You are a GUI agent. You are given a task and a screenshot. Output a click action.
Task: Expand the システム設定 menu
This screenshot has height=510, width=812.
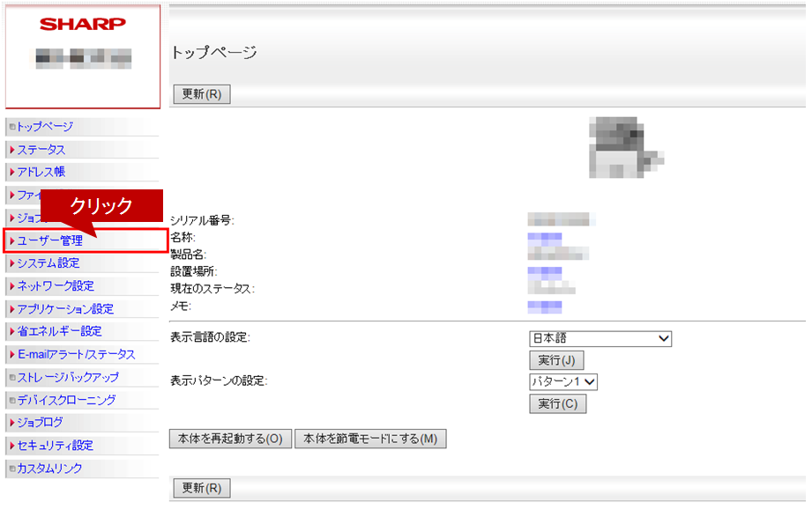coord(48,262)
